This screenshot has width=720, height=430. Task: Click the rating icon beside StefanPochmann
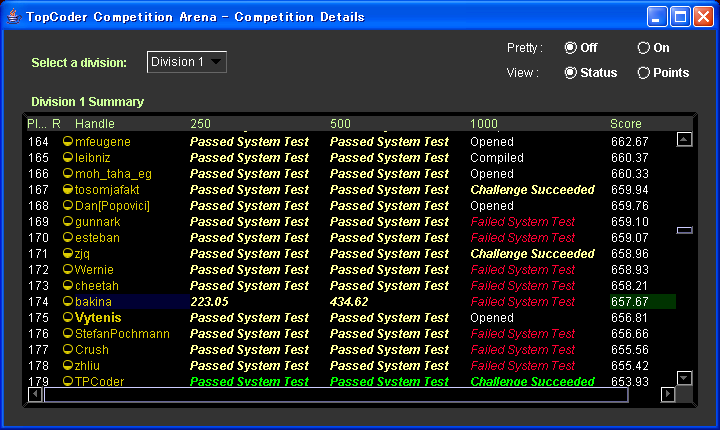coord(68,334)
